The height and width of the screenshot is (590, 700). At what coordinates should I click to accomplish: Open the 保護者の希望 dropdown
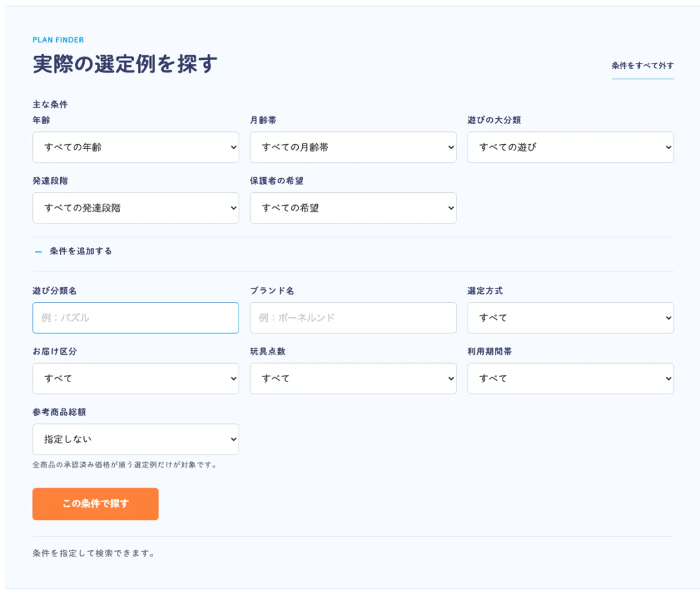(353, 208)
